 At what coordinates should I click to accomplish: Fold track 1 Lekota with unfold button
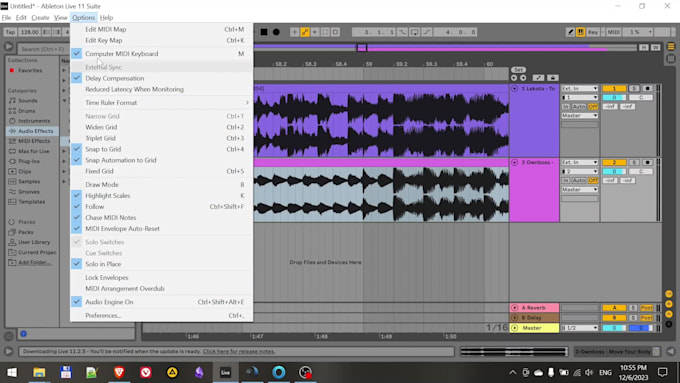514,88
